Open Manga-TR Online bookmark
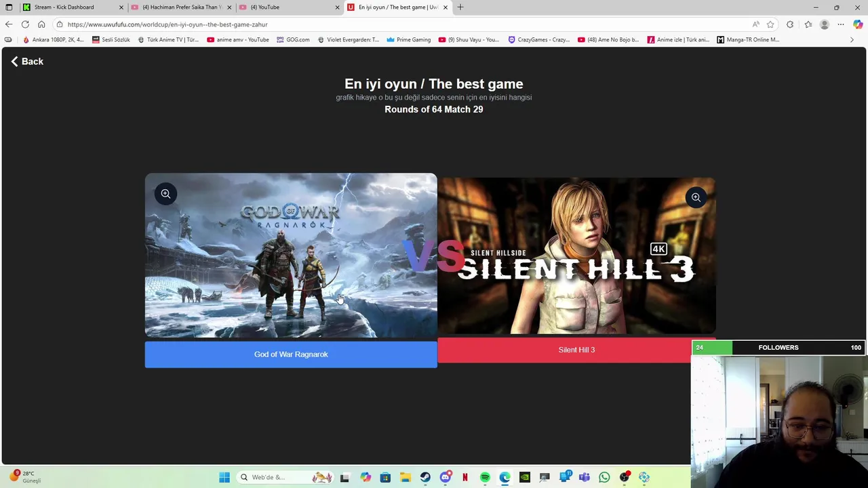This screenshot has width=868, height=488. point(748,40)
